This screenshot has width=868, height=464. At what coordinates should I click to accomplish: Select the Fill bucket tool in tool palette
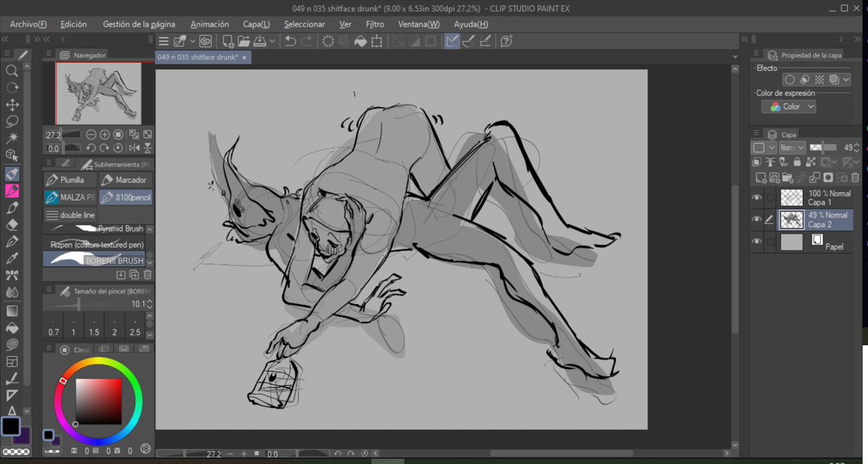pos(12,328)
